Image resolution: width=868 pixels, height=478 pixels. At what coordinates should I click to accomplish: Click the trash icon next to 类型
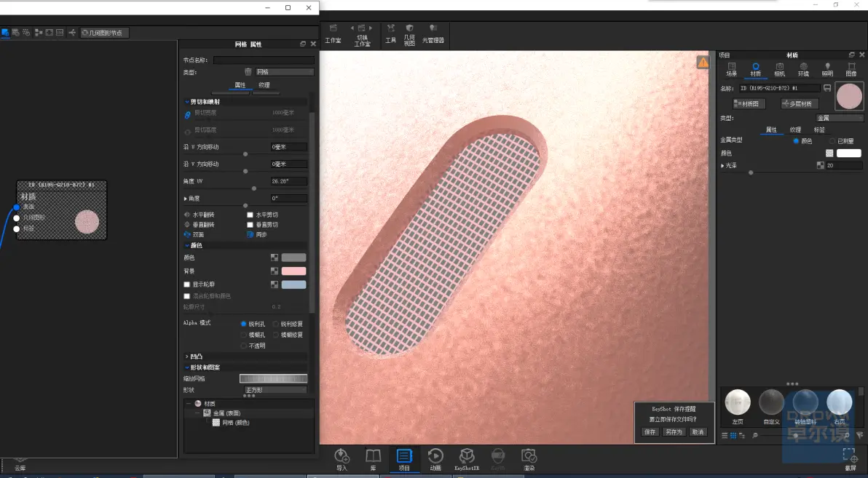[x=248, y=72]
